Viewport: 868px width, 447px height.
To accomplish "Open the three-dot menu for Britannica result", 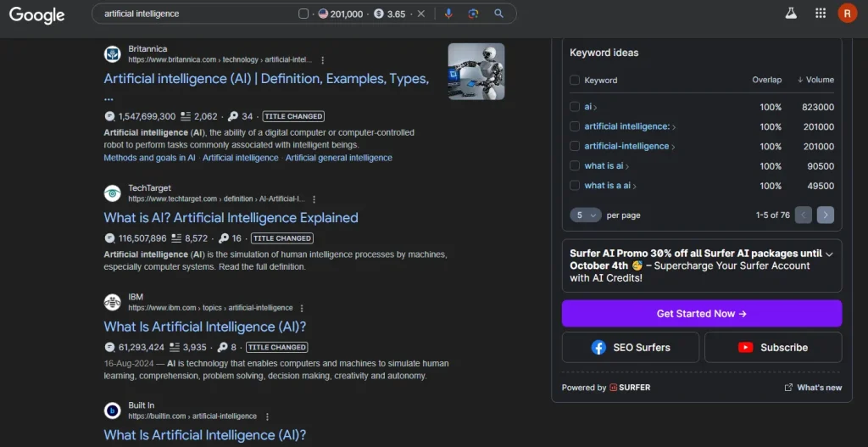I will [x=323, y=60].
